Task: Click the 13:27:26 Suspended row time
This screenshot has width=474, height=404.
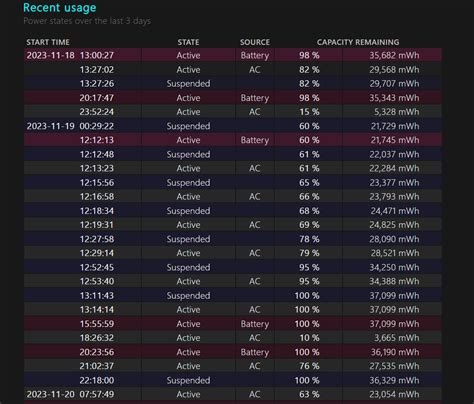Action: [97, 84]
